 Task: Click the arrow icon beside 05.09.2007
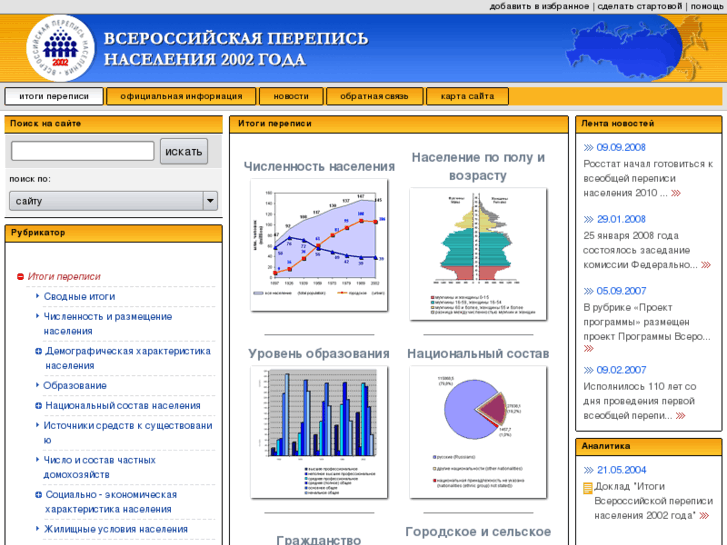click(x=588, y=291)
